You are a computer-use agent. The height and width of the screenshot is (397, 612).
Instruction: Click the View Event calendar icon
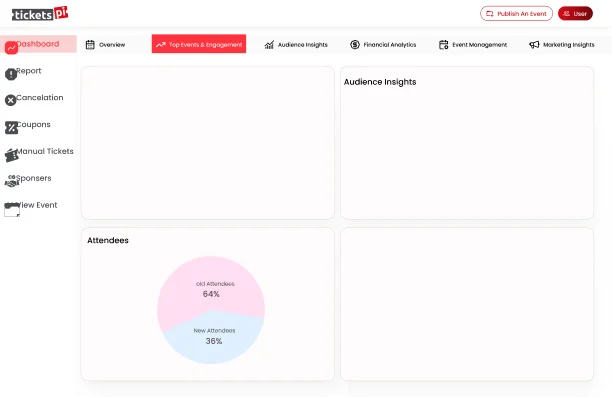[12, 210]
